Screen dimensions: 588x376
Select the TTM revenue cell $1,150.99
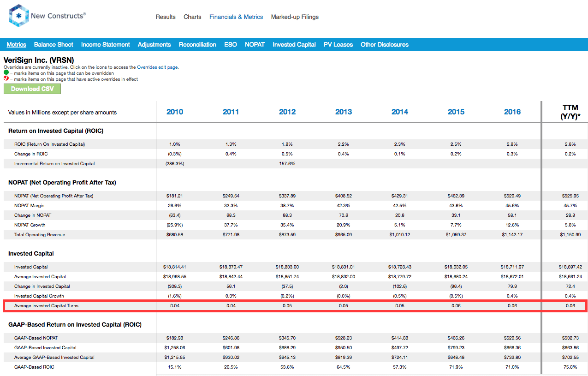pyautogui.click(x=570, y=235)
